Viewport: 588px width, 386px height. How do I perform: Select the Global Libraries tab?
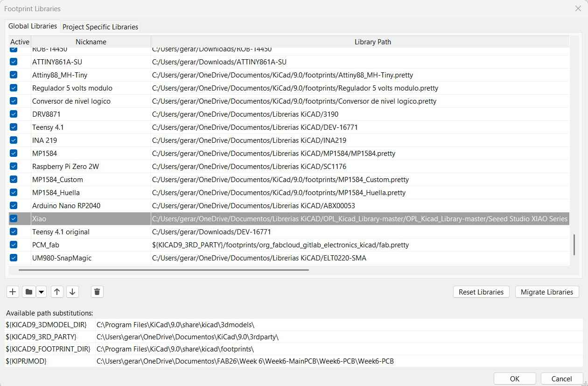tap(33, 26)
